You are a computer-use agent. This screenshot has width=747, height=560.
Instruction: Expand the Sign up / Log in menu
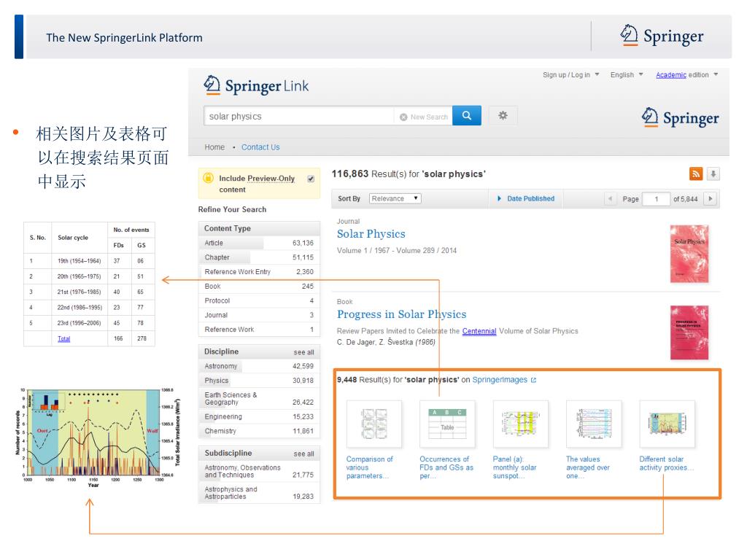[x=570, y=75]
